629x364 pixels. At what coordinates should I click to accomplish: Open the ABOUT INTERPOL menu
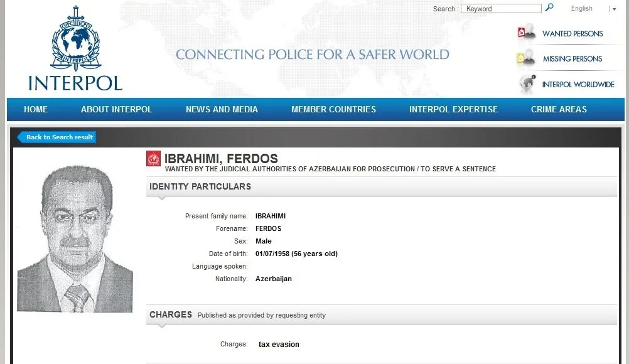click(117, 109)
